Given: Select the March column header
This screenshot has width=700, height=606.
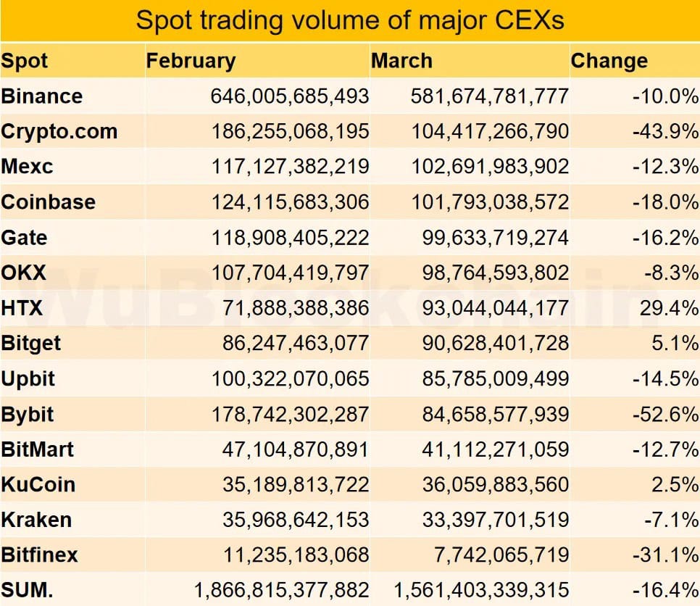Looking at the screenshot, I should point(401,61).
